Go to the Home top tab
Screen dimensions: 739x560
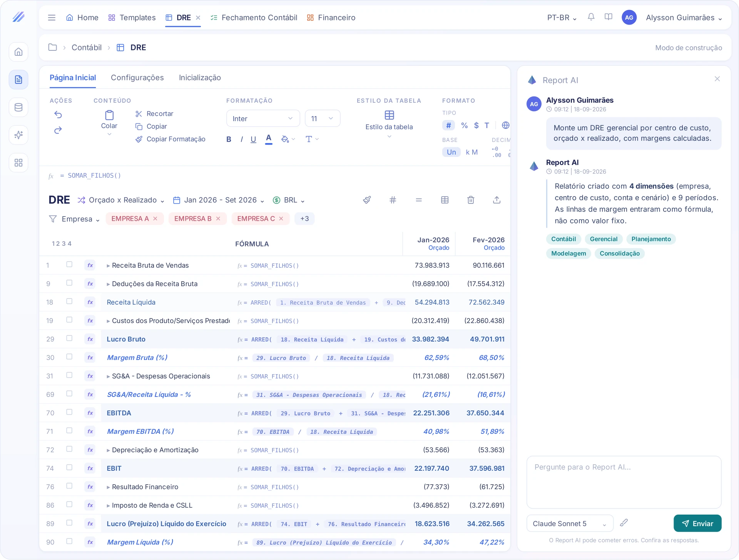point(82,18)
